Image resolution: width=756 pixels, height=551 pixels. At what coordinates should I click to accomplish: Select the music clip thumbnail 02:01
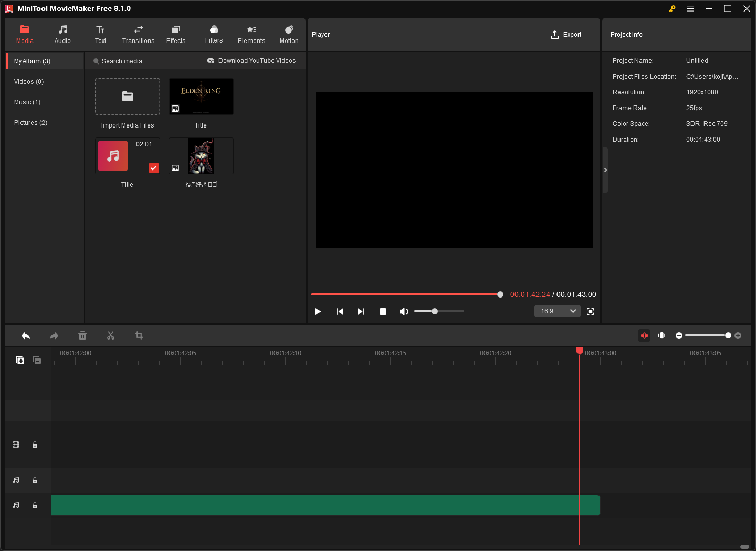pos(128,156)
